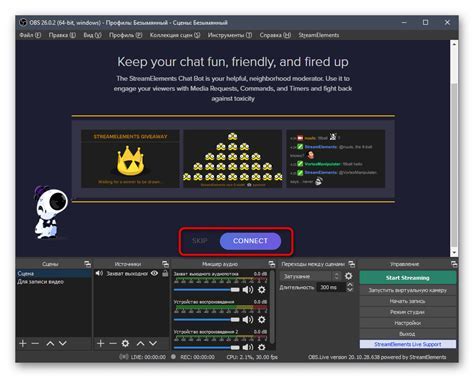Move the scene up in the Сцены list
Screen dimensions: 474x378
pyautogui.click(x=50, y=343)
